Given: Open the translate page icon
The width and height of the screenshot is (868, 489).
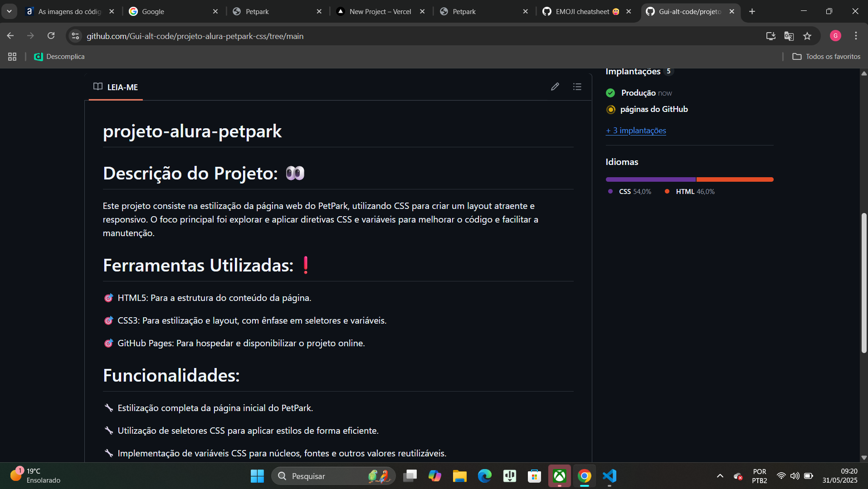Looking at the screenshot, I should point(789,36).
